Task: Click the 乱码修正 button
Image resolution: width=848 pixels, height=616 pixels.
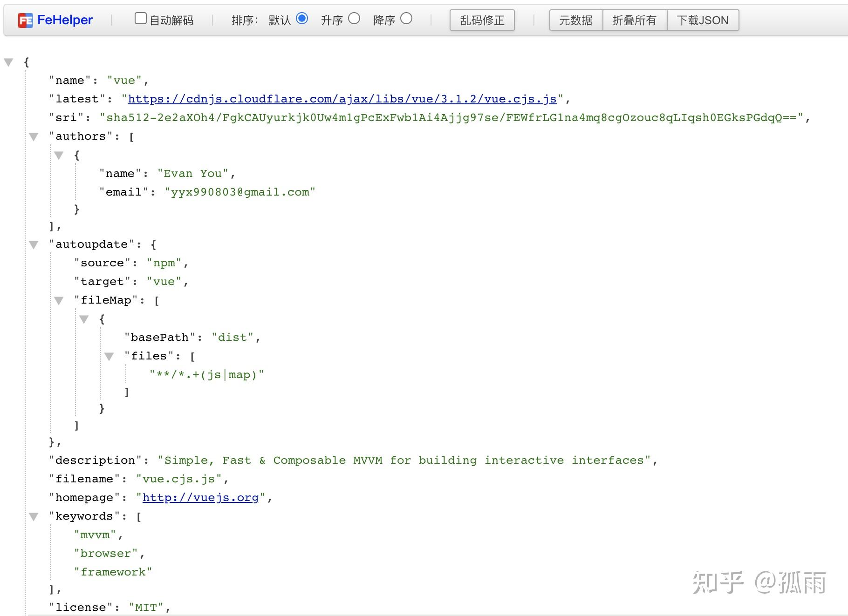Action: coord(482,20)
